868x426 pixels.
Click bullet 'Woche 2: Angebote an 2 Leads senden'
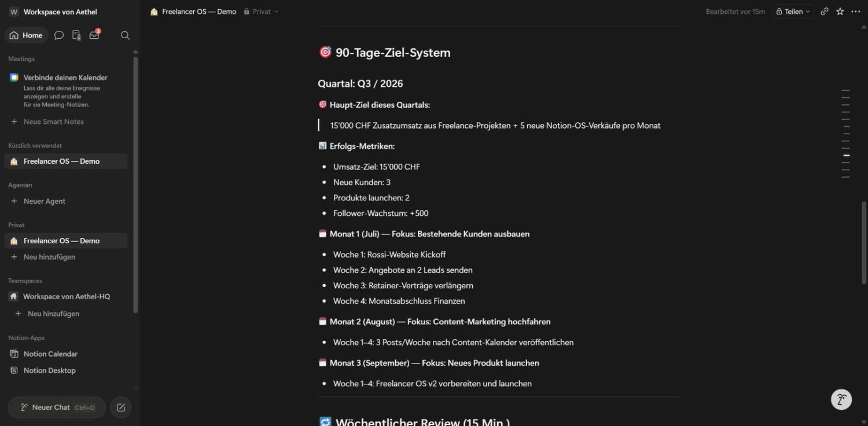(x=403, y=270)
